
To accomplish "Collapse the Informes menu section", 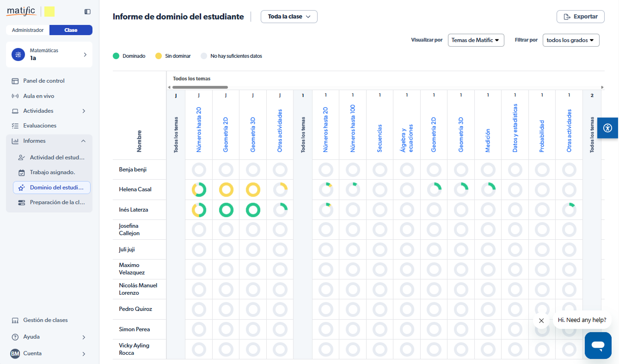I will (83, 141).
